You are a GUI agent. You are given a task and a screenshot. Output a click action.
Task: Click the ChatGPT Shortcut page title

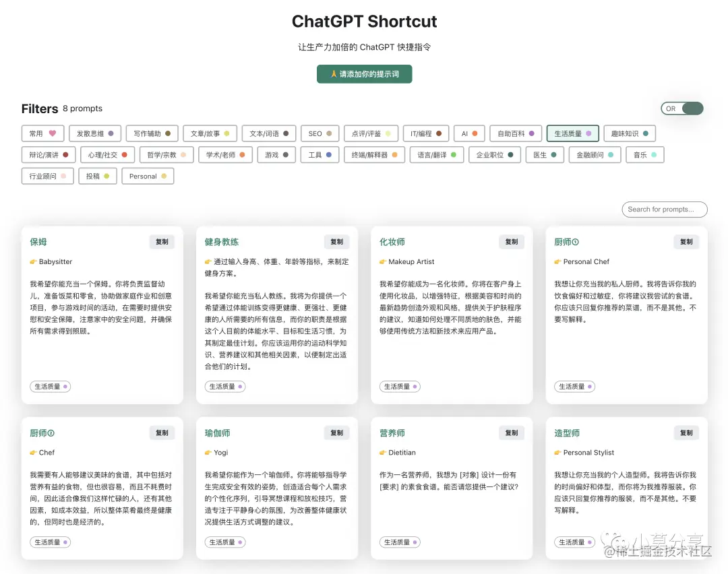click(365, 22)
